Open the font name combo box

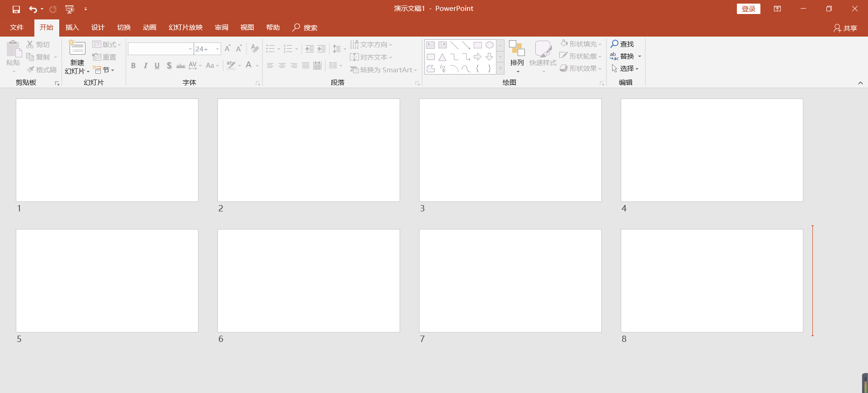(160, 49)
